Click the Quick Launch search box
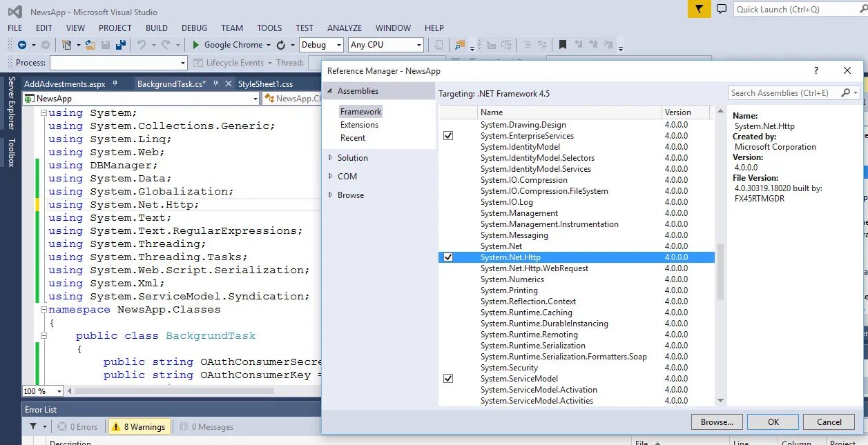 tap(795, 9)
